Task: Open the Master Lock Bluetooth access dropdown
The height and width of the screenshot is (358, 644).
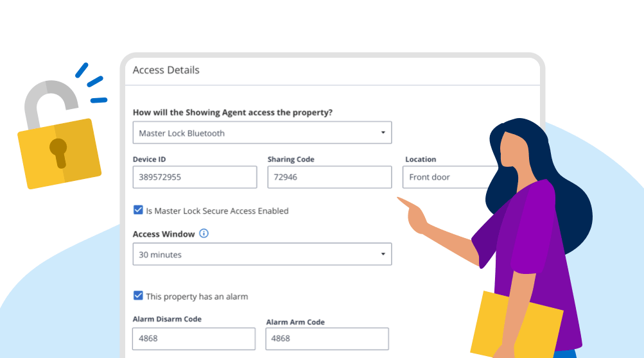Action: [x=262, y=133]
